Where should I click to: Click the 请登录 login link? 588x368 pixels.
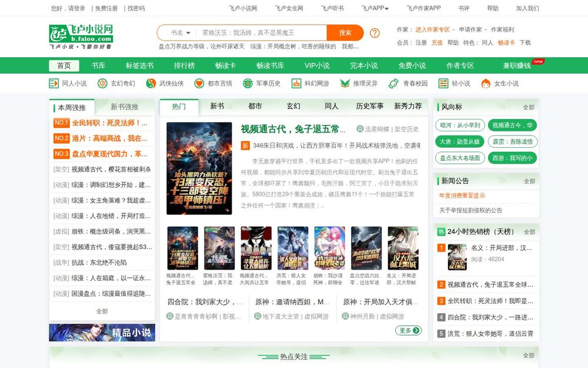click(x=76, y=8)
